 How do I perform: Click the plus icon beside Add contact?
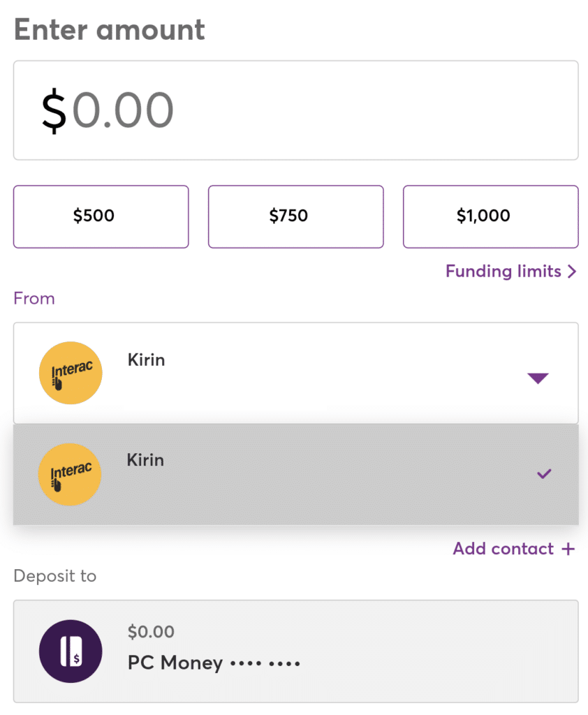tap(568, 549)
